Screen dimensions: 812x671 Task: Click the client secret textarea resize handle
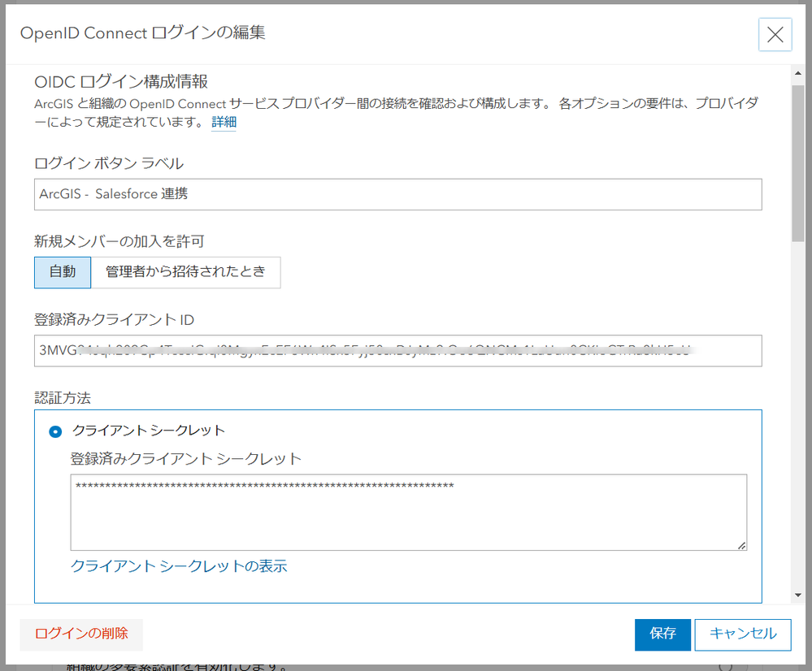[741, 546]
